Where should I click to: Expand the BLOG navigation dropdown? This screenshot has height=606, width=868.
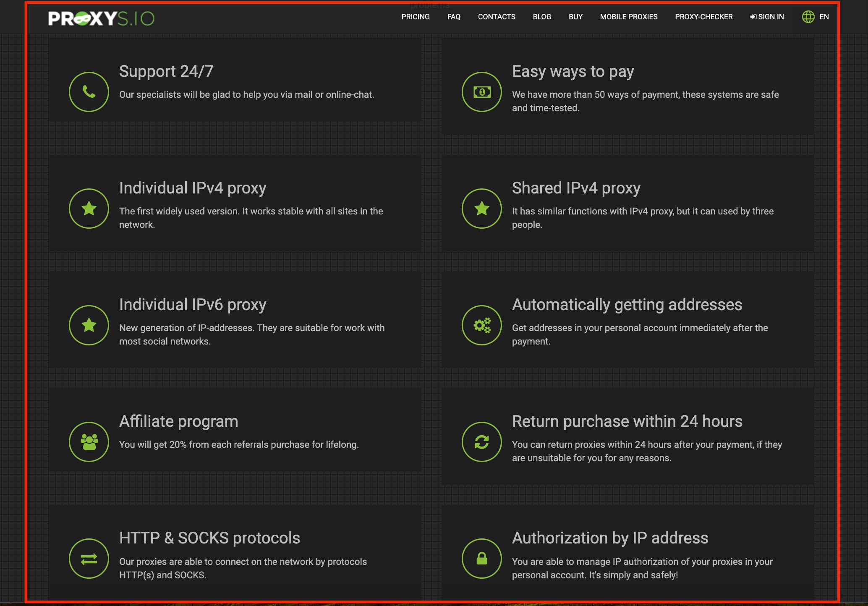(541, 16)
